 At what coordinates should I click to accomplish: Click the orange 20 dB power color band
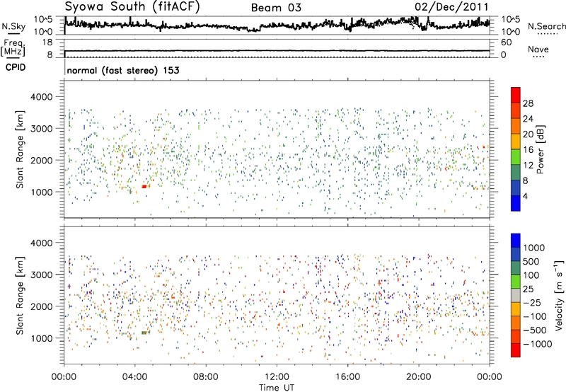click(516, 126)
